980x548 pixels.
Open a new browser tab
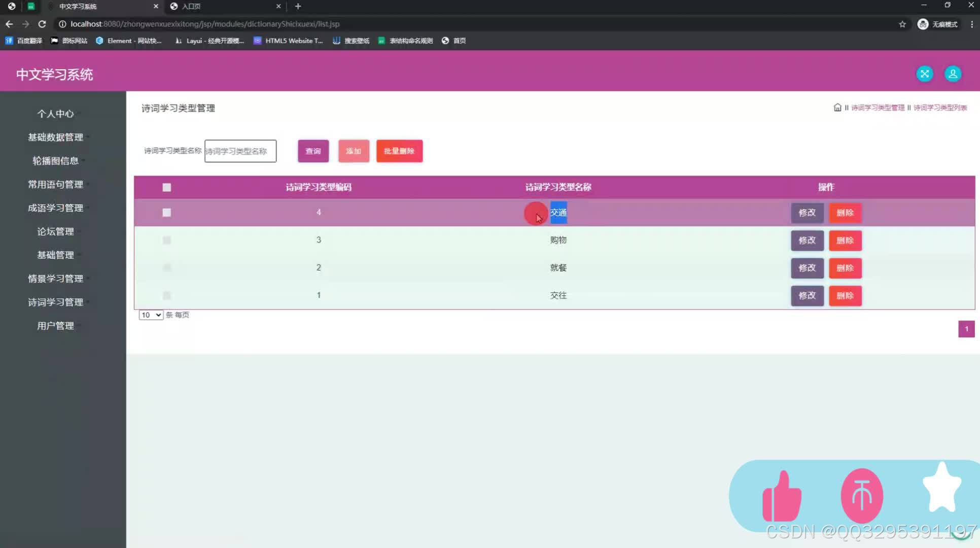pos(298,6)
